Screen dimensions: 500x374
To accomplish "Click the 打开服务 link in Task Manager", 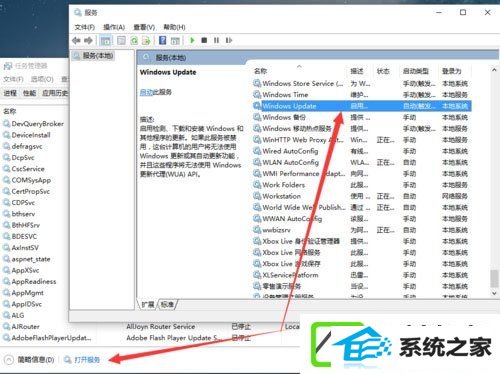I will point(87,360).
